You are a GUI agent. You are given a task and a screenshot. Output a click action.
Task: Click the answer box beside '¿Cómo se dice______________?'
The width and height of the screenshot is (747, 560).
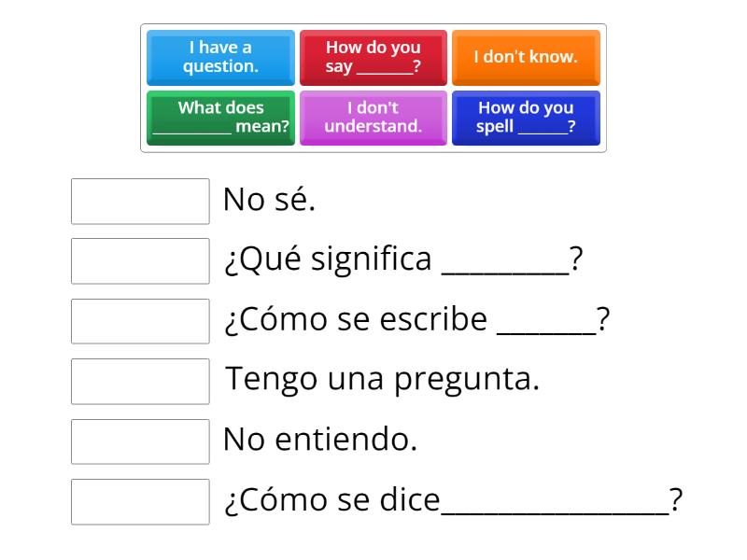pos(140,502)
